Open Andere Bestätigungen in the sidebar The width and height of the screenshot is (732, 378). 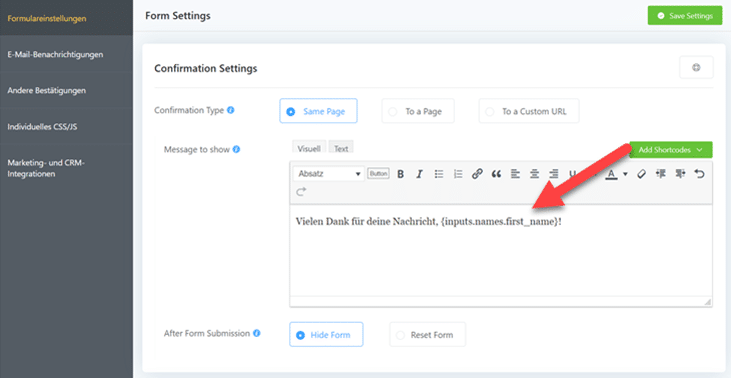(66, 90)
